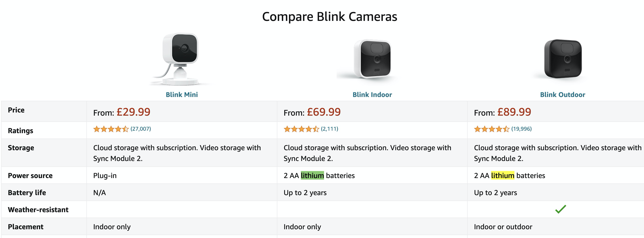
Task: Open the Blink Indoor camera product image
Action: click(x=372, y=59)
